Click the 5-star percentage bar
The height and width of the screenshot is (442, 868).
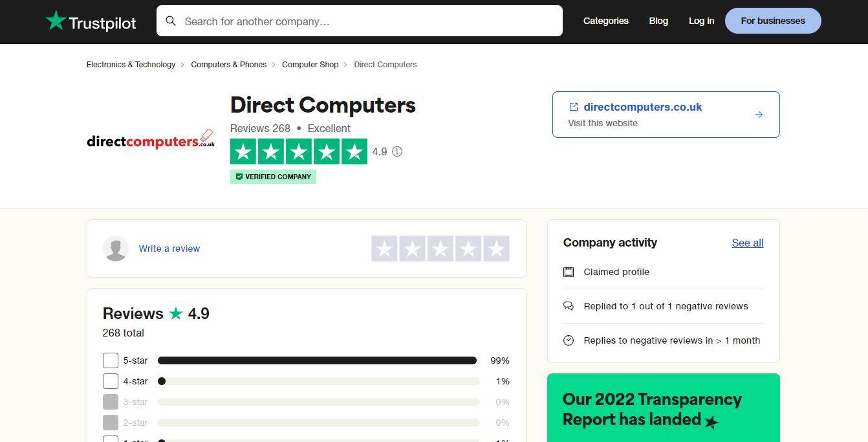[319, 360]
